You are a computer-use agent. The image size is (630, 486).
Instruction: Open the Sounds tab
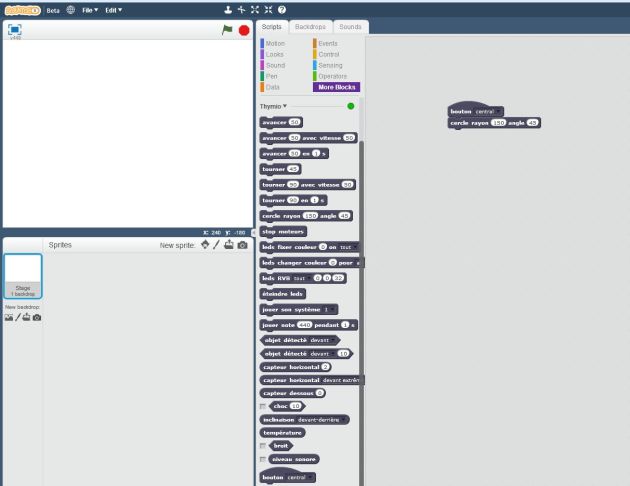tap(350, 26)
